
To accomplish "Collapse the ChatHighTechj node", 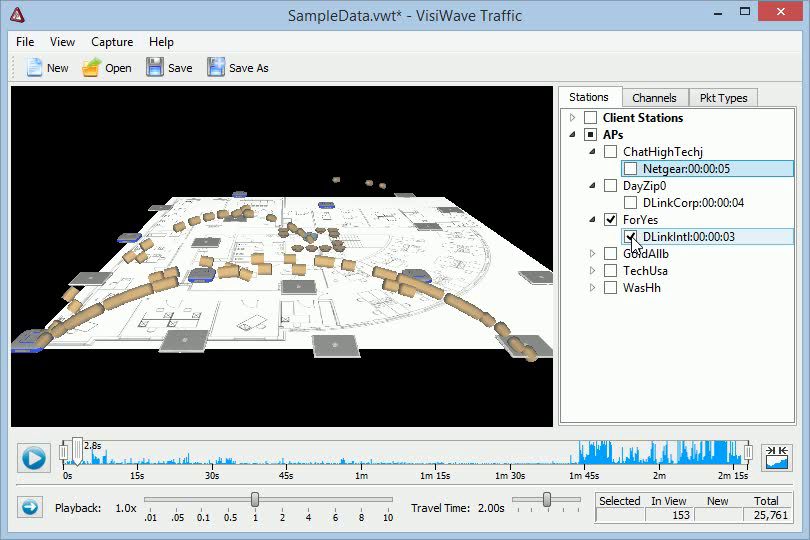I will (593, 151).
